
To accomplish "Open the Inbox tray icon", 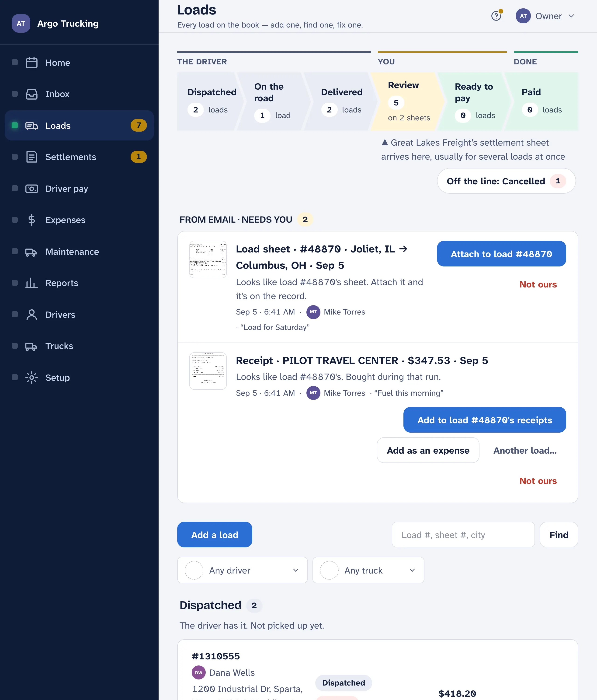I will coord(32,94).
